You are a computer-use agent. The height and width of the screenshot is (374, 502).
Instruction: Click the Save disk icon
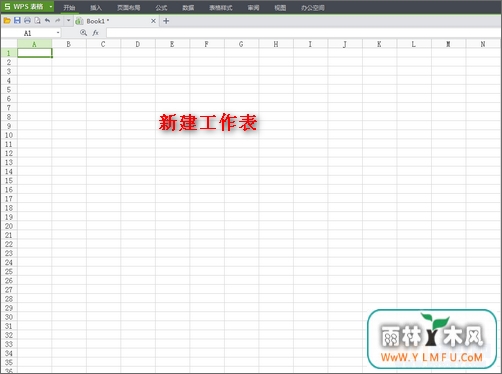coord(17,21)
